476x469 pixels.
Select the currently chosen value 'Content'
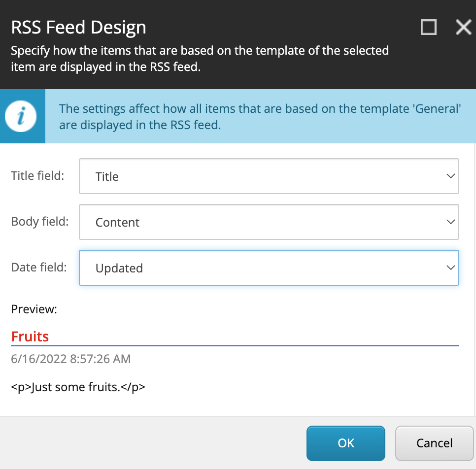(117, 222)
